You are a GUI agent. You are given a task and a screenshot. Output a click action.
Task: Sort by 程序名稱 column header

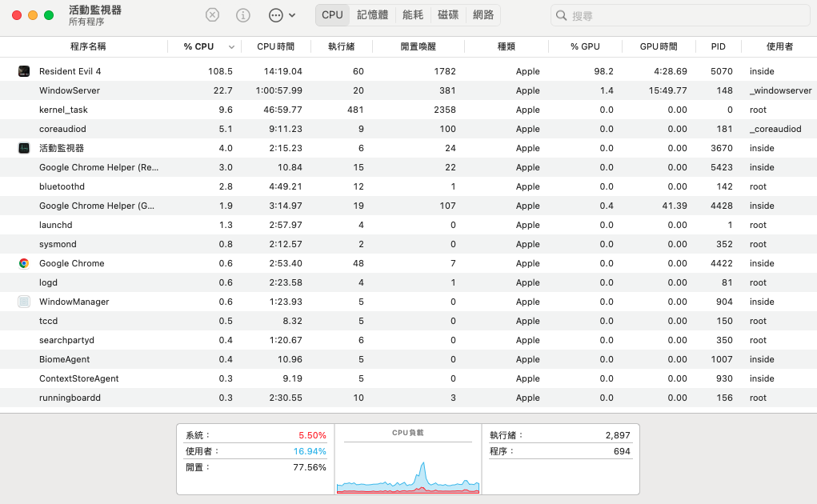point(88,46)
